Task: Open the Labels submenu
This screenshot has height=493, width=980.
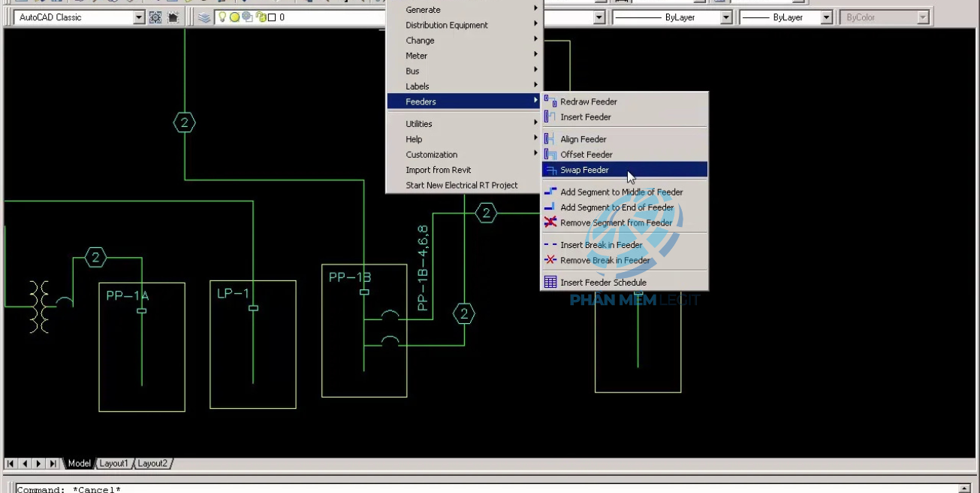Action: (x=464, y=86)
